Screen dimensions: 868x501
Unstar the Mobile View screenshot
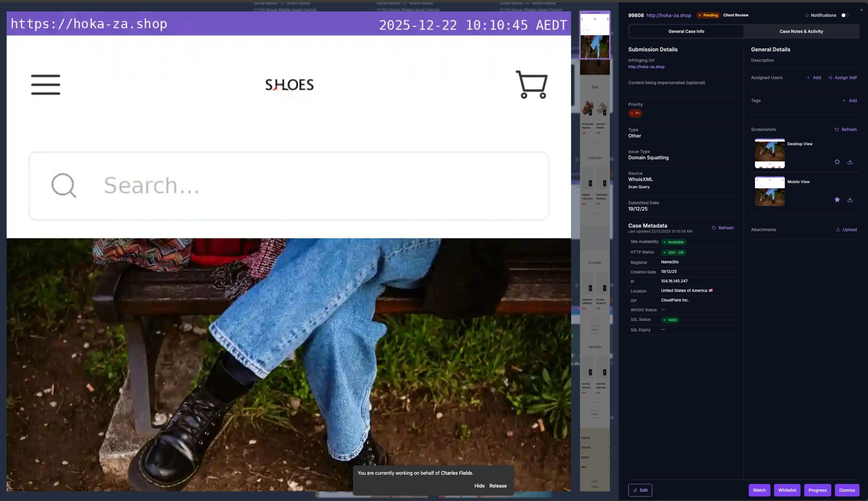coord(837,200)
